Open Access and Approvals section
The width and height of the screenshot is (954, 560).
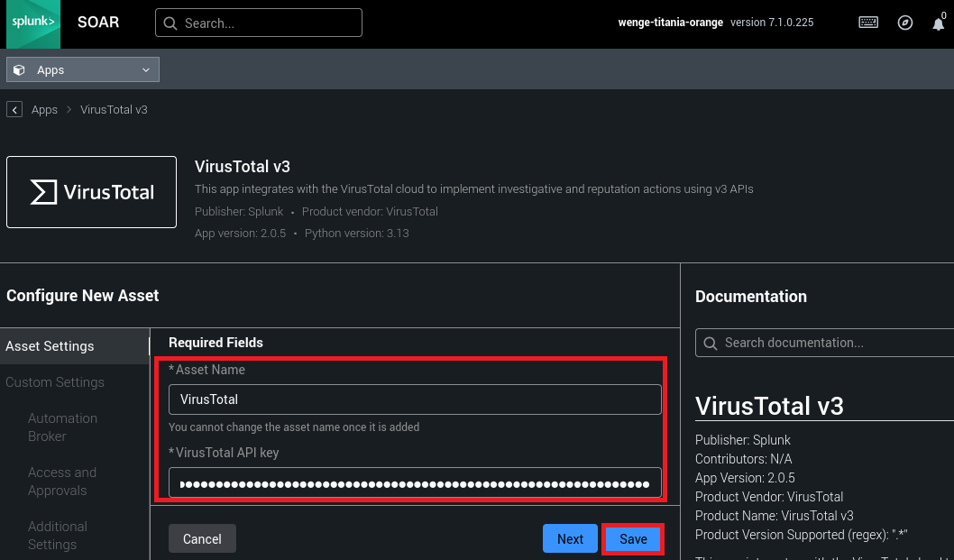62,482
